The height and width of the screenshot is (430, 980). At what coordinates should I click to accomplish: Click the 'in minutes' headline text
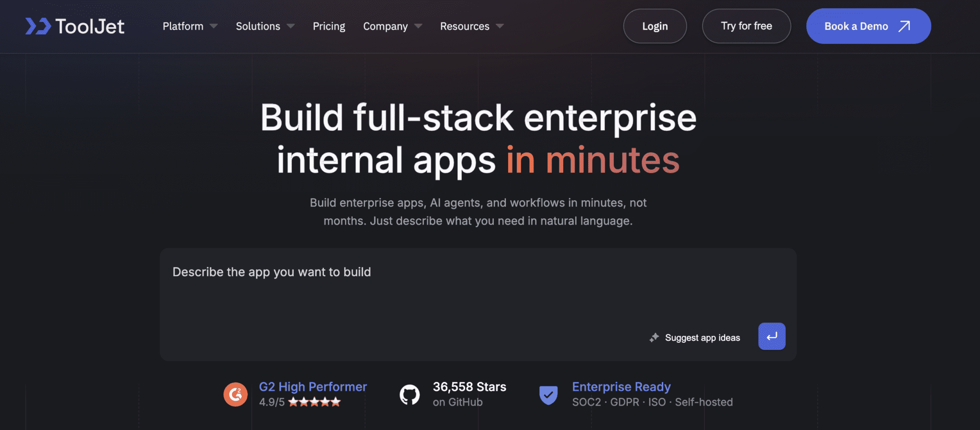coord(593,160)
